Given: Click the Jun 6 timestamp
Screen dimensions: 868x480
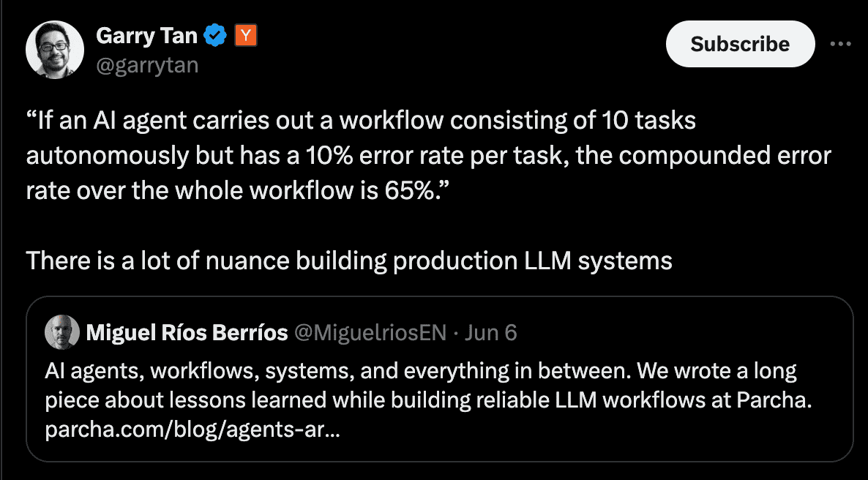Looking at the screenshot, I should coord(491,333).
